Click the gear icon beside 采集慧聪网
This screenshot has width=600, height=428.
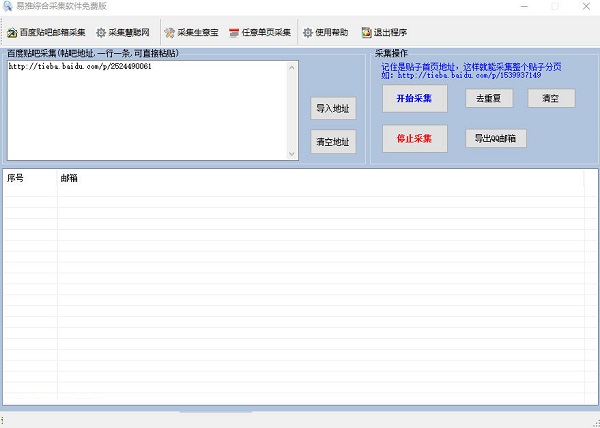pos(101,32)
